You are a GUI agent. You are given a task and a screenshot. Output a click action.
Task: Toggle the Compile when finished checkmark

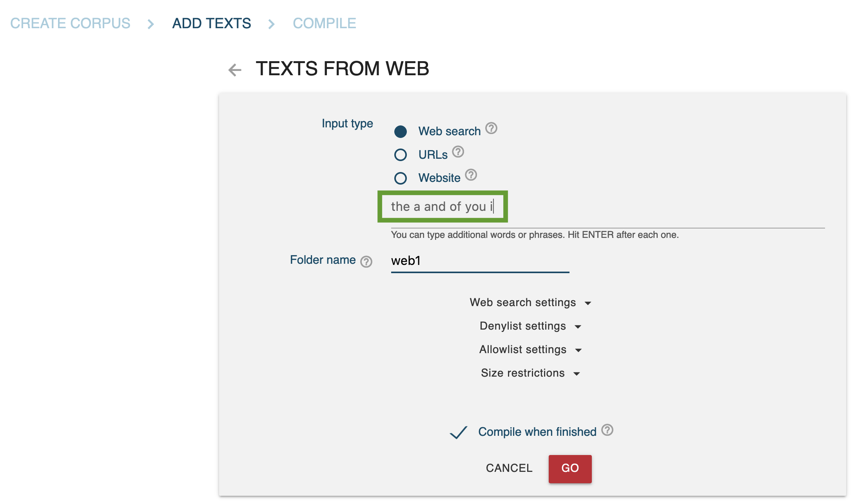tap(458, 432)
